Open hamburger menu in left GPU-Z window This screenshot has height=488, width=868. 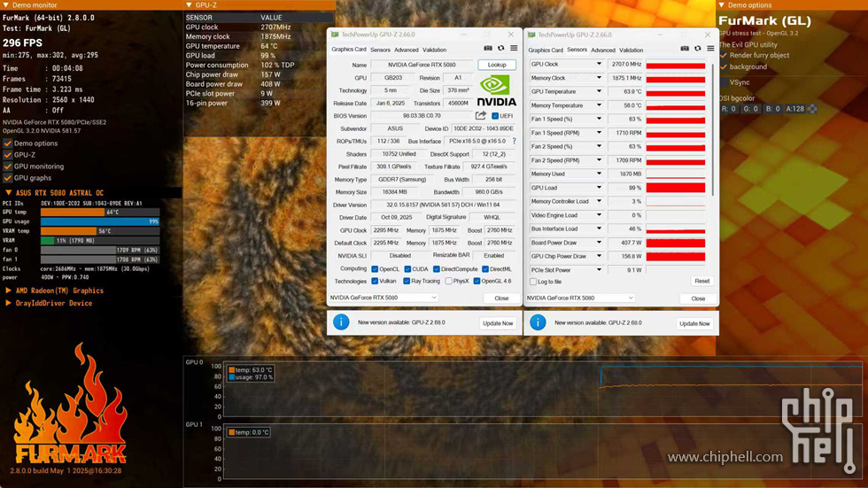[x=514, y=49]
